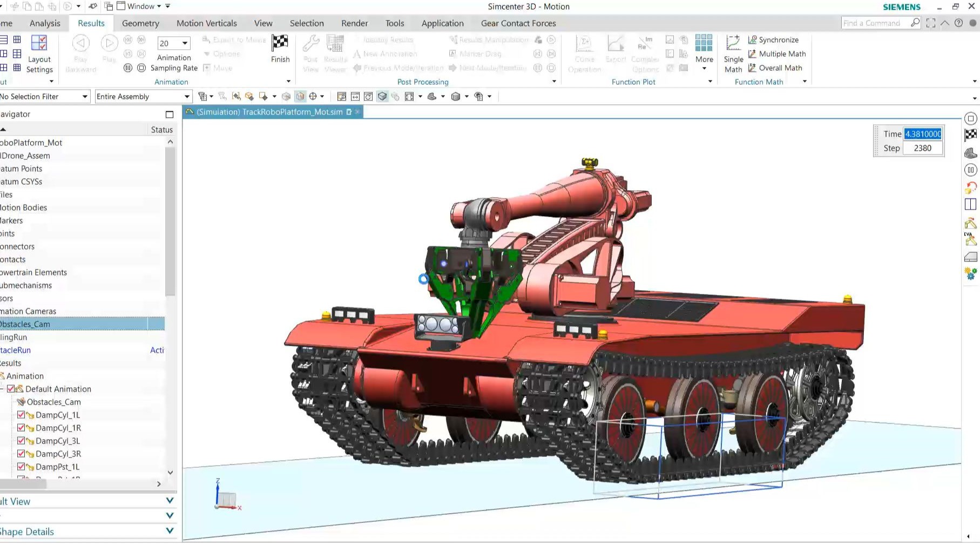Click the pause icon on right sidebar
980x551 pixels.
point(970,170)
